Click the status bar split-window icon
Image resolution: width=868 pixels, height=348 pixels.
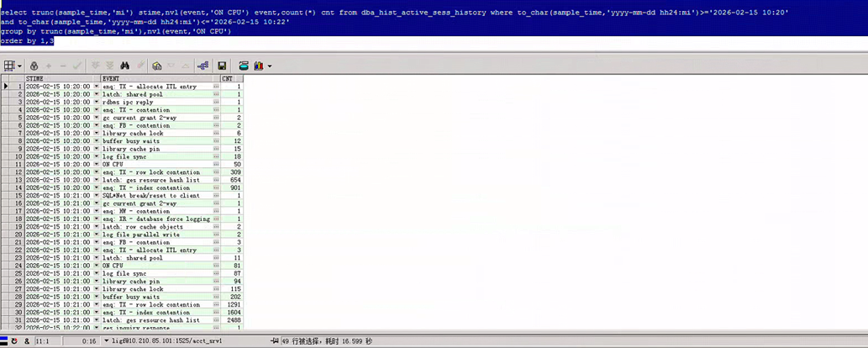click(x=4, y=340)
